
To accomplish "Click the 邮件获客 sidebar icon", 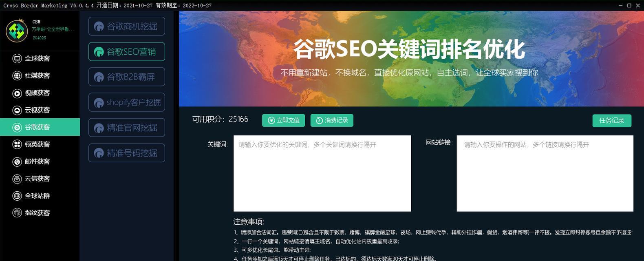I will 17,161.
